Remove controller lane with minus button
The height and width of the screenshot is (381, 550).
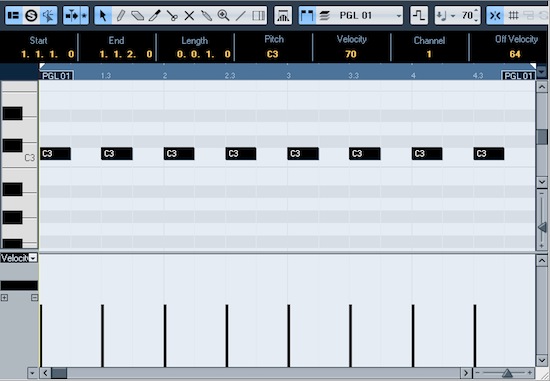coord(34,298)
